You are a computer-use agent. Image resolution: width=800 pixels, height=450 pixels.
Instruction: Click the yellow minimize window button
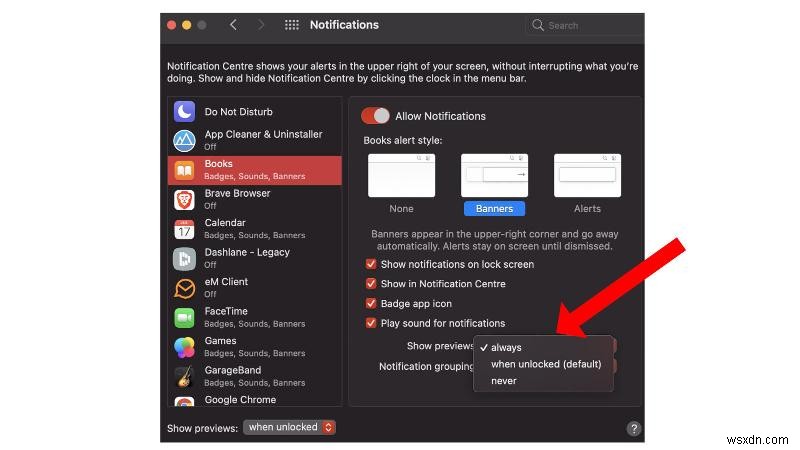tap(187, 25)
